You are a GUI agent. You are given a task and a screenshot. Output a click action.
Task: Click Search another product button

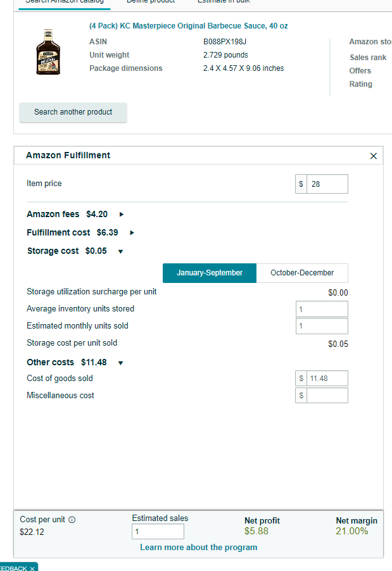coord(73,112)
